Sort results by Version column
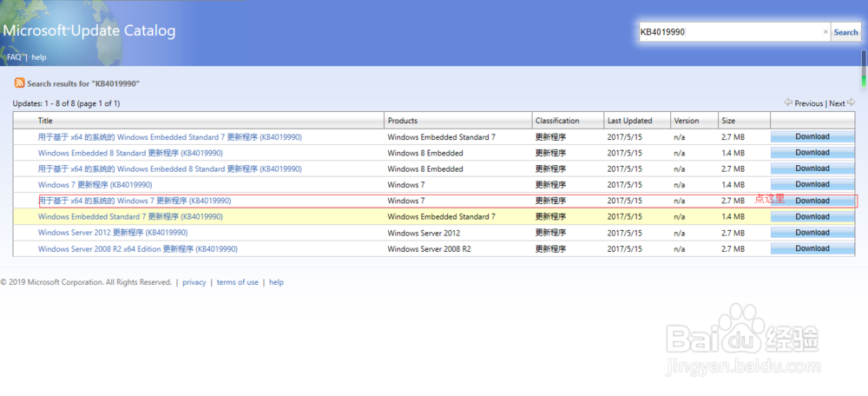 687,120
